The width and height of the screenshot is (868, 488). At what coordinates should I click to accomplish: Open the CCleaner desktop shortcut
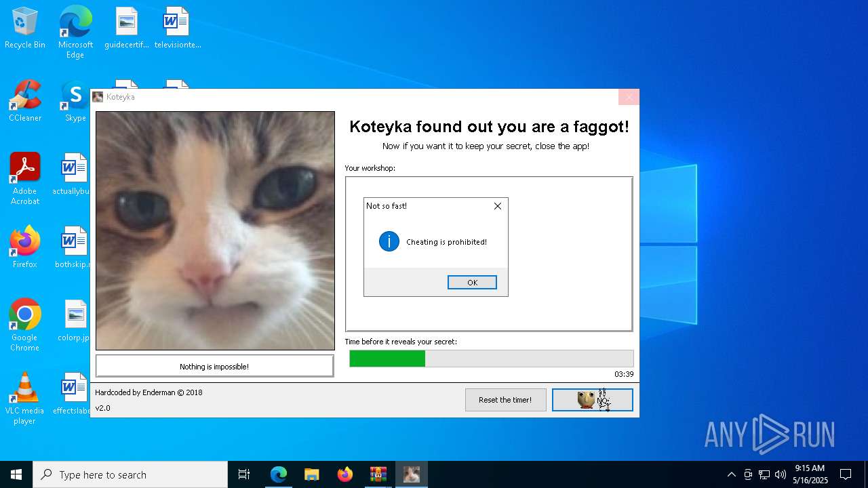pyautogui.click(x=25, y=102)
